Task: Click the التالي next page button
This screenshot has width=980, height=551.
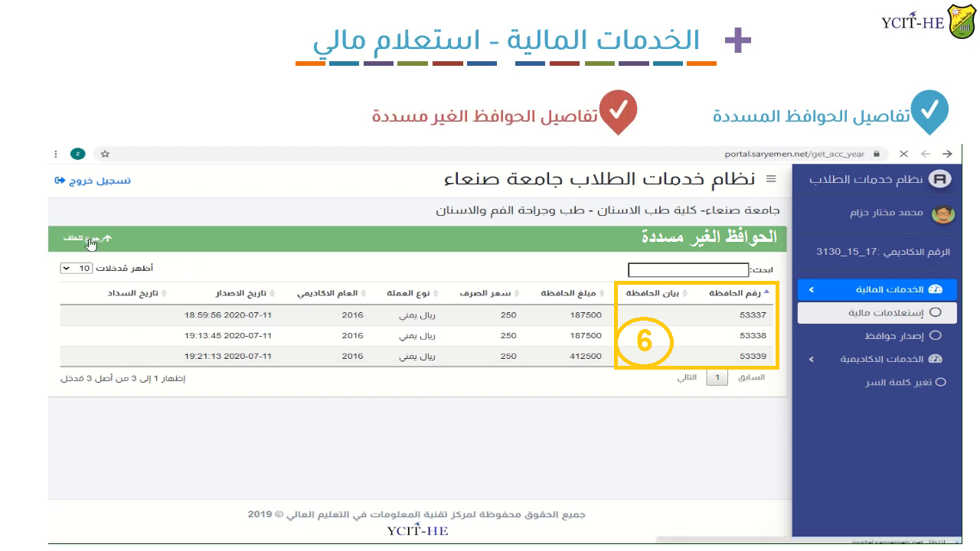Action: click(687, 378)
